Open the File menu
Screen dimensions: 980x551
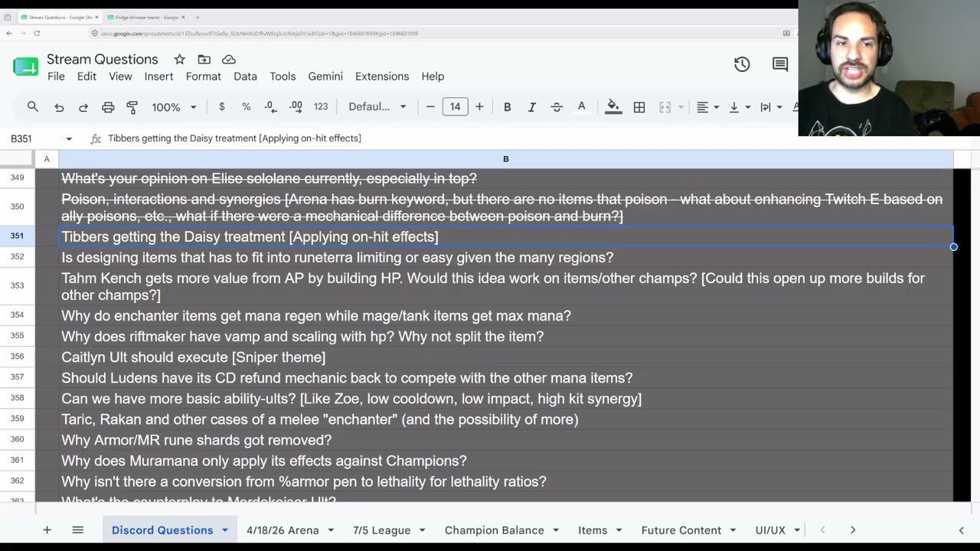pyautogui.click(x=56, y=77)
